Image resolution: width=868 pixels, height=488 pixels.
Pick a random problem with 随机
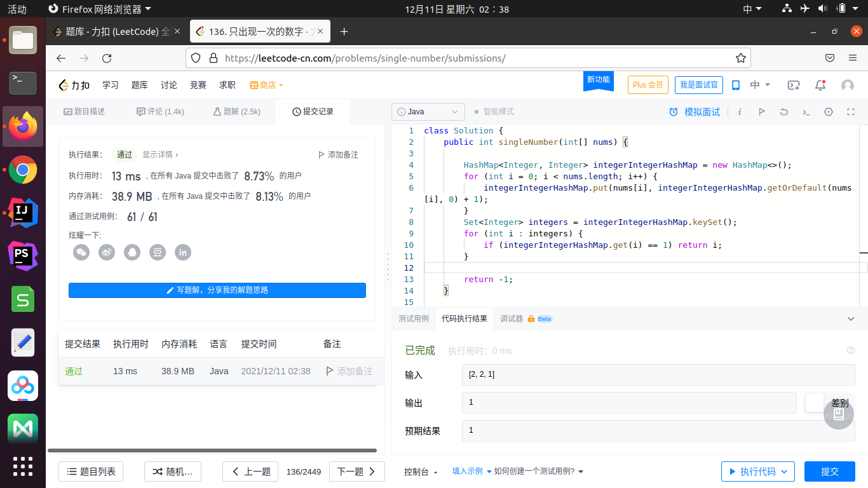tap(173, 471)
